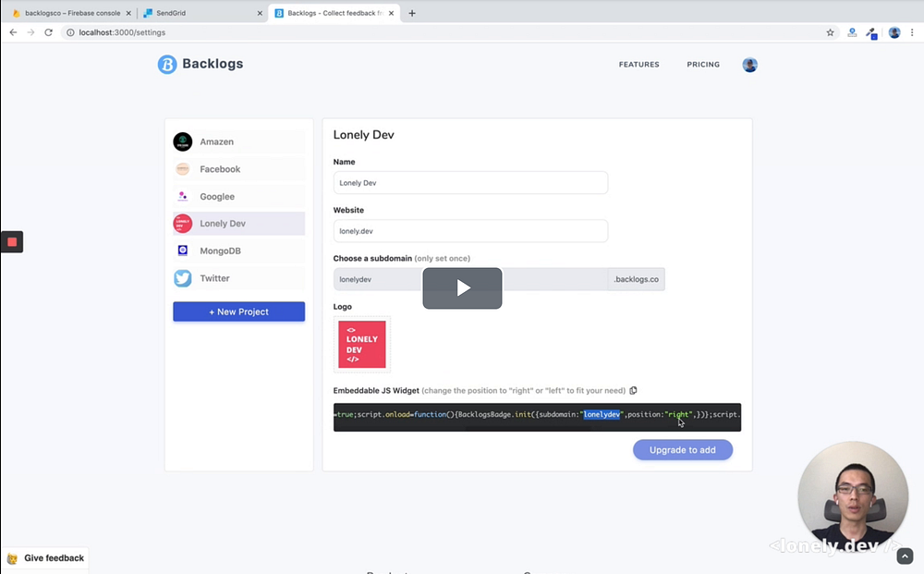Copy the embeddable widget code with the clipboard icon
924x574 pixels.
click(633, 390)
